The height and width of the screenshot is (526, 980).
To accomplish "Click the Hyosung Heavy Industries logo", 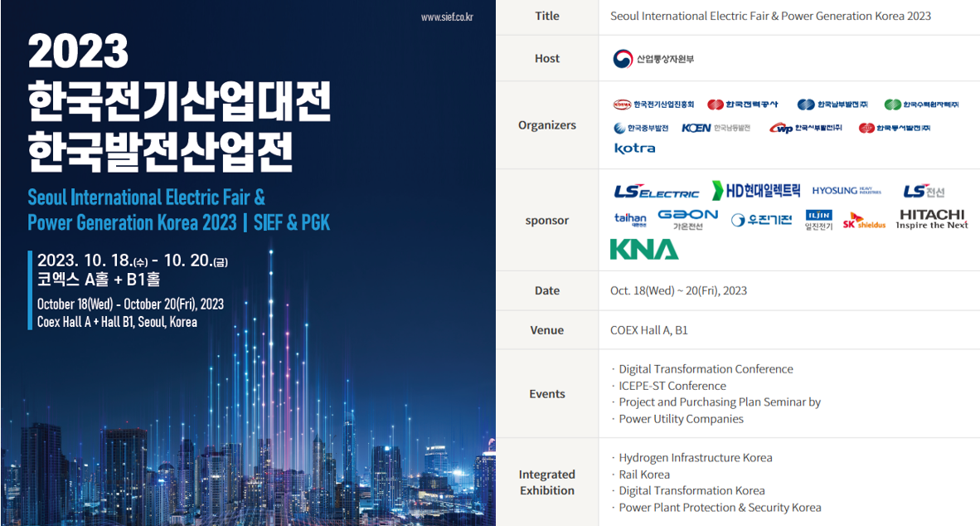I will (x=847, y=191).
